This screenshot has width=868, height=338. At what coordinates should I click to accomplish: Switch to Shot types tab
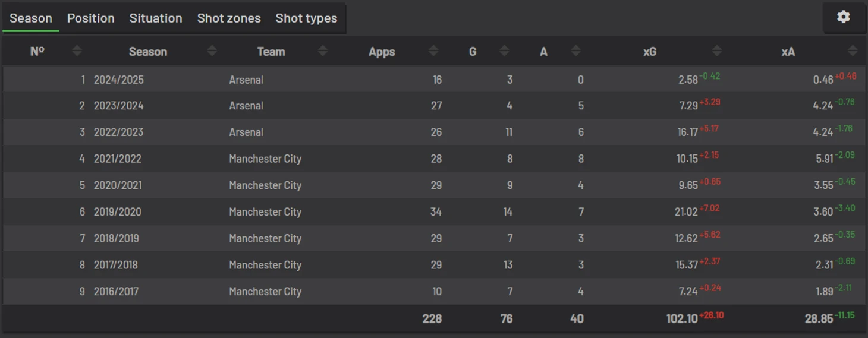coord(306,18)
